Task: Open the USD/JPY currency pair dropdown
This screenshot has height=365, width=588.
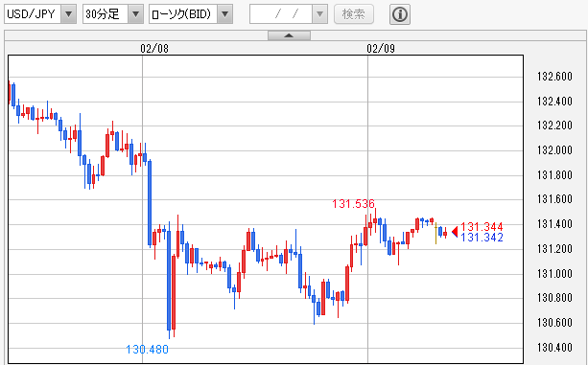Action: pyautogui.click(x=40, y=14)
